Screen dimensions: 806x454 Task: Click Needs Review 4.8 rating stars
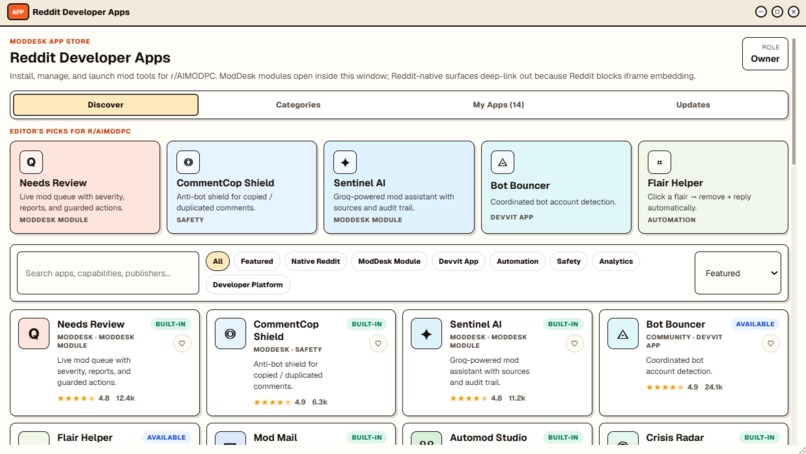(76, 398)
